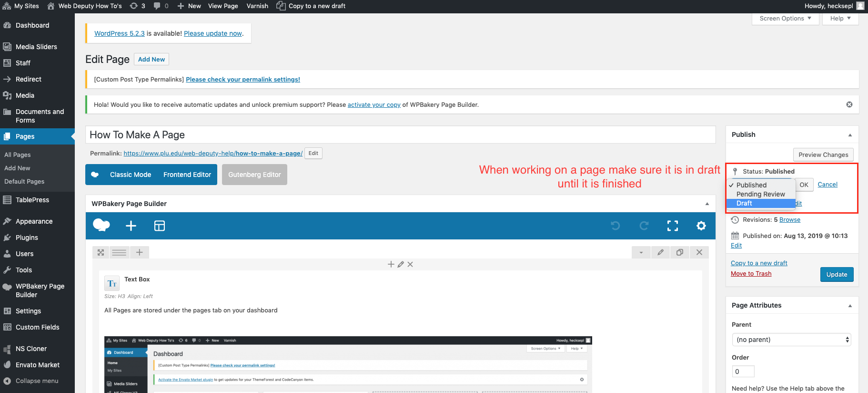Delete column with small X icon

pos(410,264)
